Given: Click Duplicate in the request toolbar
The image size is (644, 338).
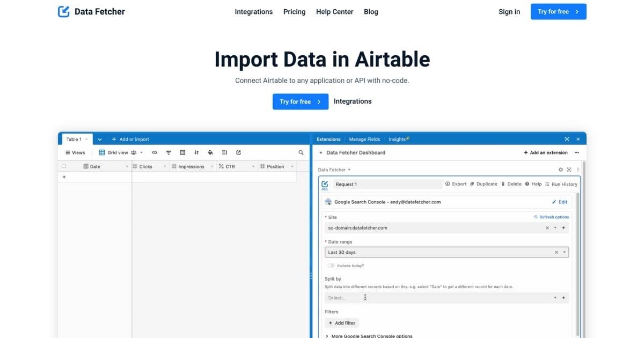Looking at the screenshot, I should [x=484, y=184].
